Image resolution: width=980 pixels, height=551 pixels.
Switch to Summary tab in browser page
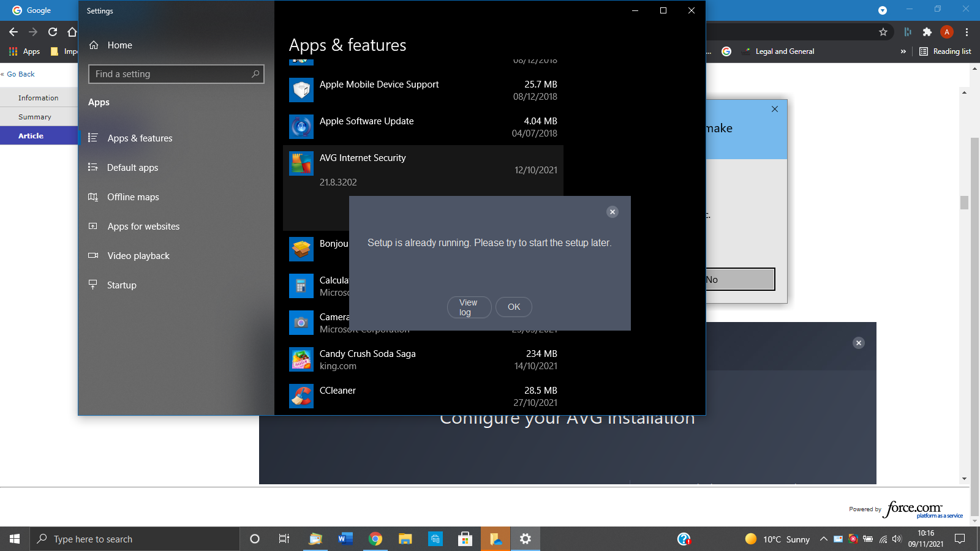coord(39,117)
